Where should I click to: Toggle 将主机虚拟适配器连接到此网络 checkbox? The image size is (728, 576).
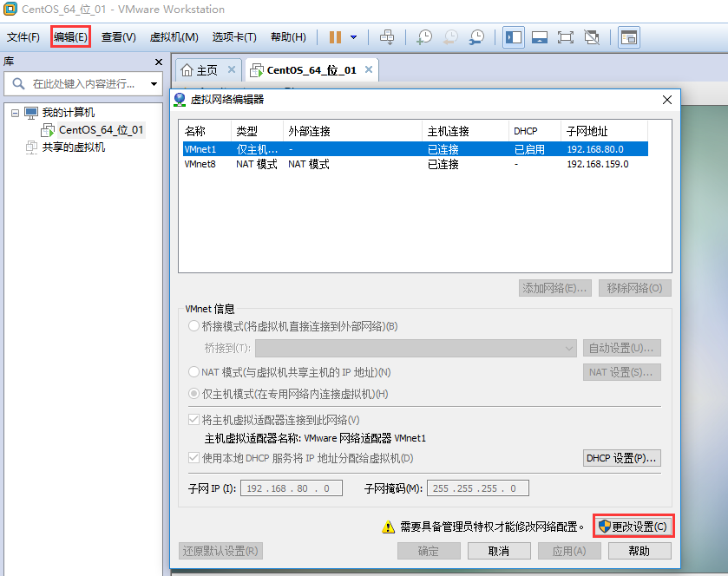[193, 420]
